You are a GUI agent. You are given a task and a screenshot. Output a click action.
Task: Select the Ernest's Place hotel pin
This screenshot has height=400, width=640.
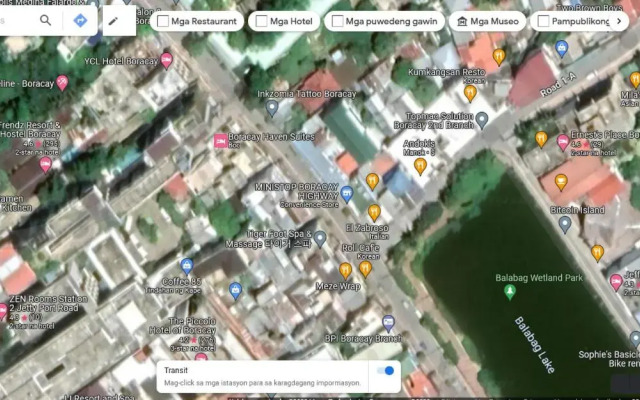point(563,142)
